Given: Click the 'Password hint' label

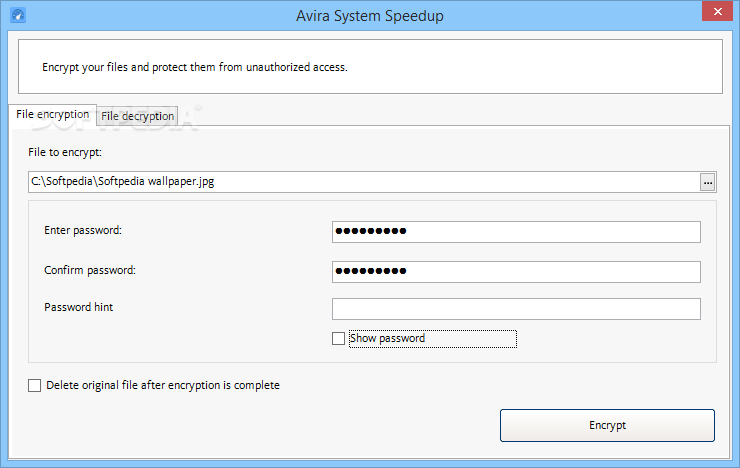Looking at the screenshot, I should click(x=78, y=307).
